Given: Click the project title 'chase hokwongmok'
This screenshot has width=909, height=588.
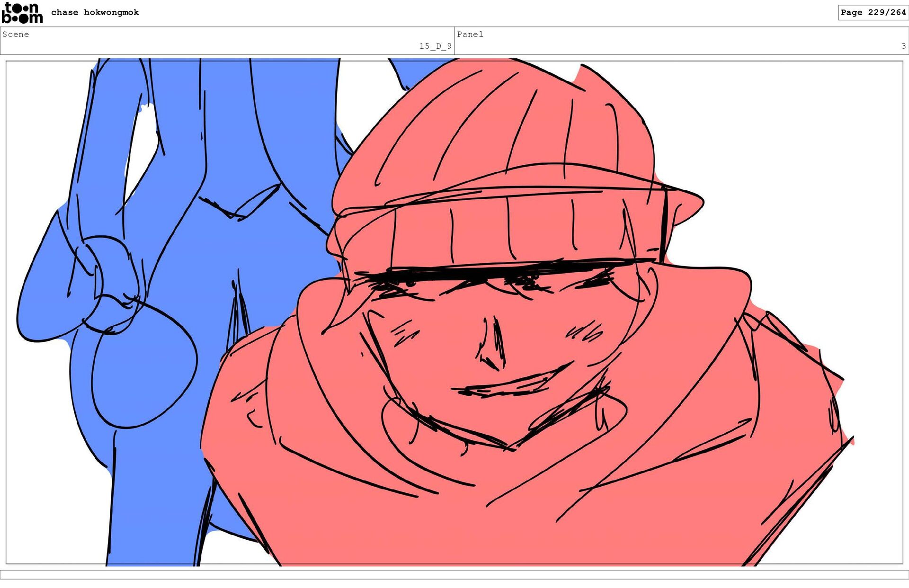Looking at the screenshot, I should click(95, 12).
